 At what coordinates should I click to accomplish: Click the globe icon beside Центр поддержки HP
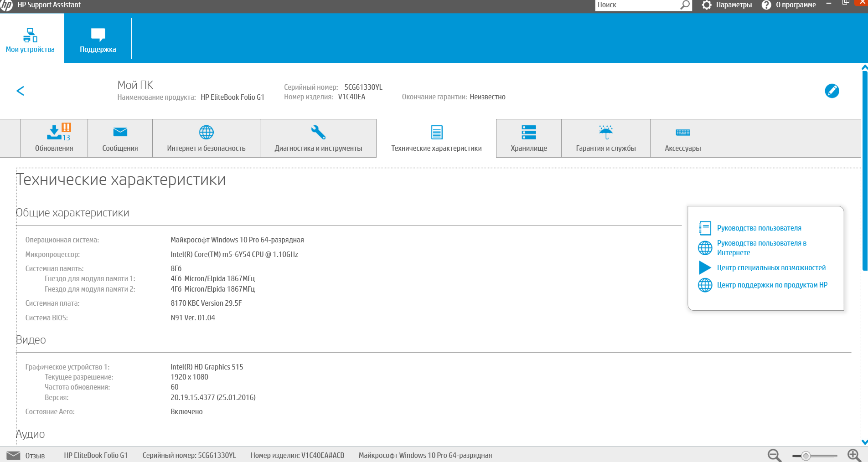point(705,285)
